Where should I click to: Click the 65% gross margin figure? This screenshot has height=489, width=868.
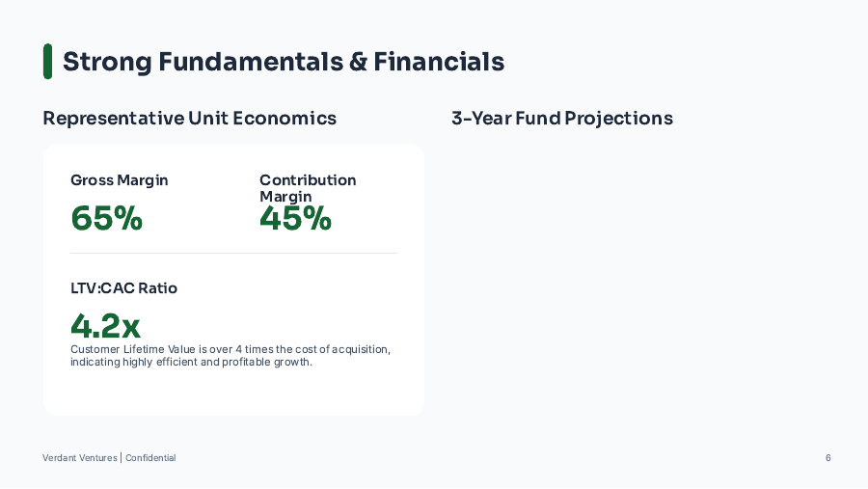click(107, 219)
